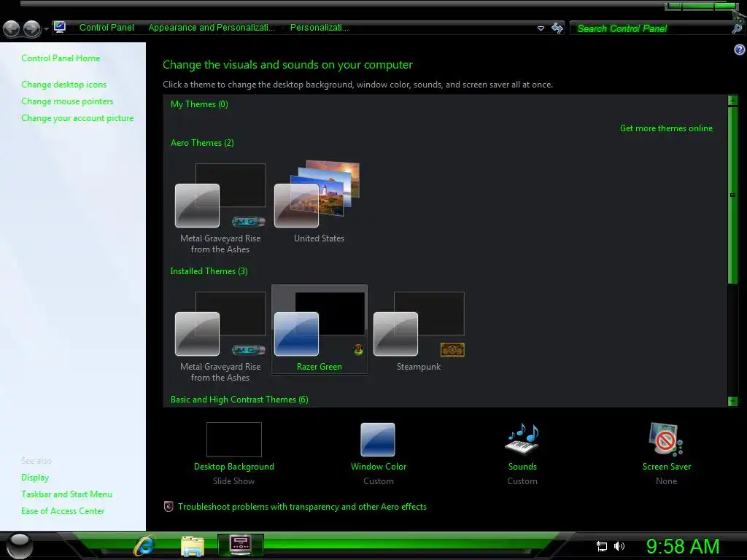Click the Control Panel monitor icon in address bar

pyautogui.click(x=60, y=27)
